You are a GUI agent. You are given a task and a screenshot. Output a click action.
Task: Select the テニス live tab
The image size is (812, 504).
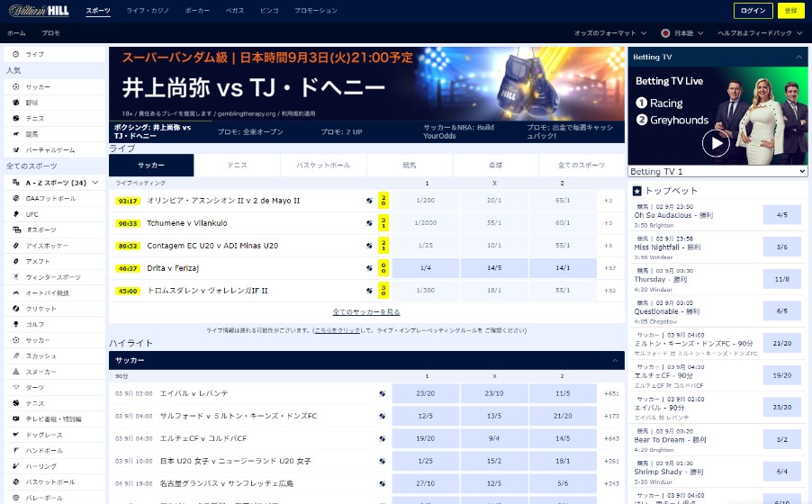tap(237, 166)
